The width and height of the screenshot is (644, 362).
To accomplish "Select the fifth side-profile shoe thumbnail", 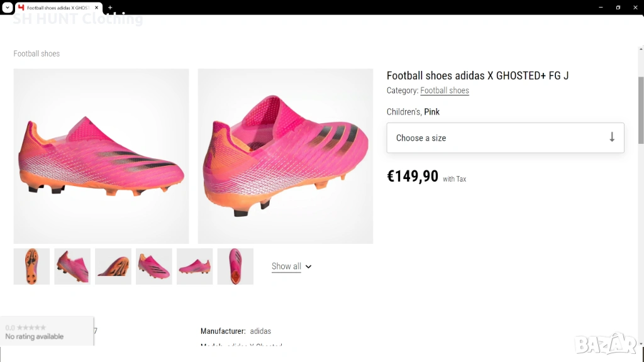I will (194, 266).
